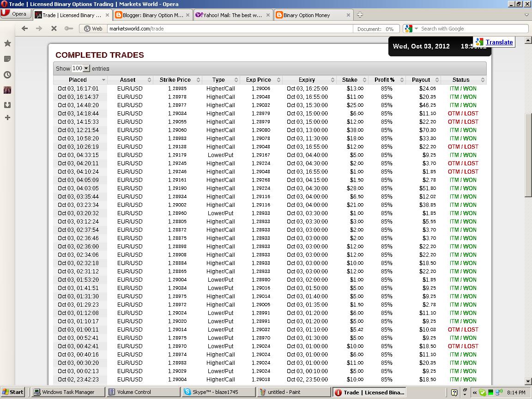The image size is (532, 399).
Task: Open the Opera menu button
Action: pyautogui.click(x=15, y=14)
